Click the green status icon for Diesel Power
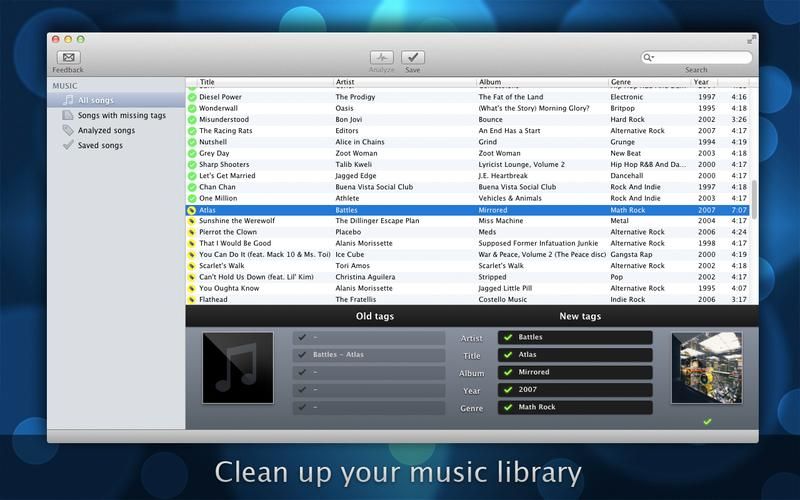 click(x=192, y=97)
